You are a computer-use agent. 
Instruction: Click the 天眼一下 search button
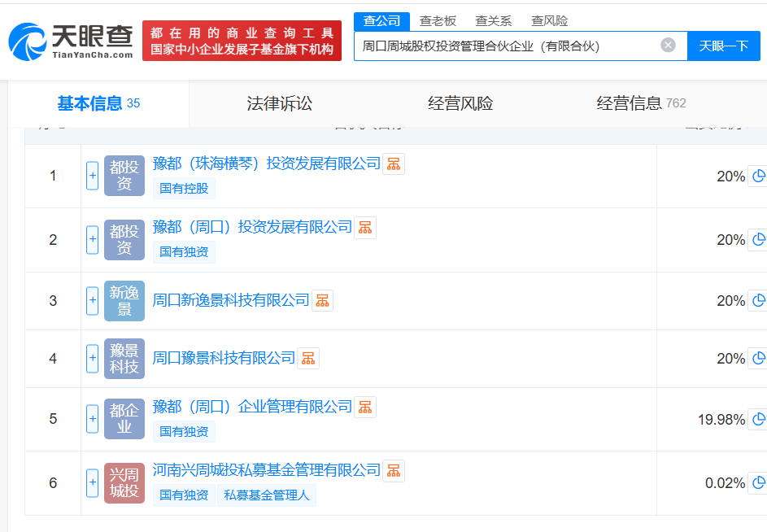723,46
